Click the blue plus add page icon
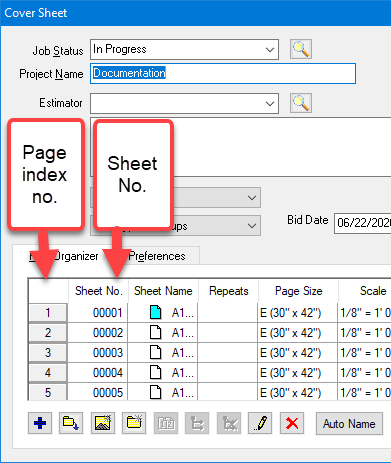Screen dimensions: 391x463 point(40,423)
